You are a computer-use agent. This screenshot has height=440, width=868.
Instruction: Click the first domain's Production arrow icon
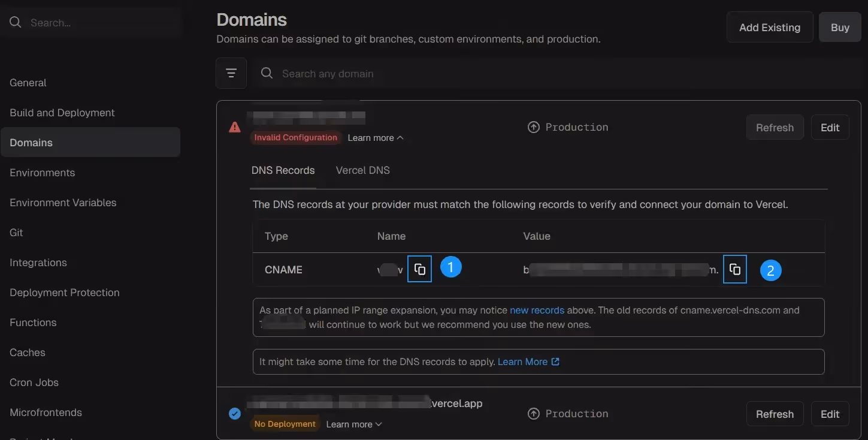[533, 127]
